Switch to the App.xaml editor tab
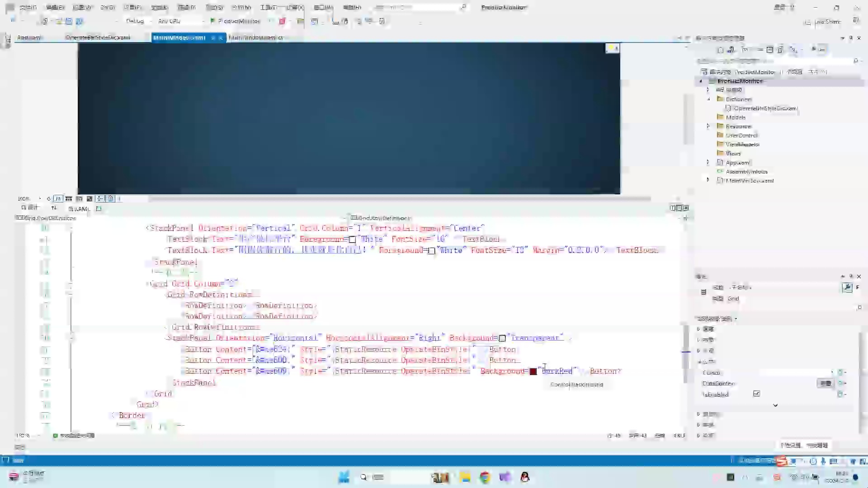The image size is (868, 488). click(29, 38)
